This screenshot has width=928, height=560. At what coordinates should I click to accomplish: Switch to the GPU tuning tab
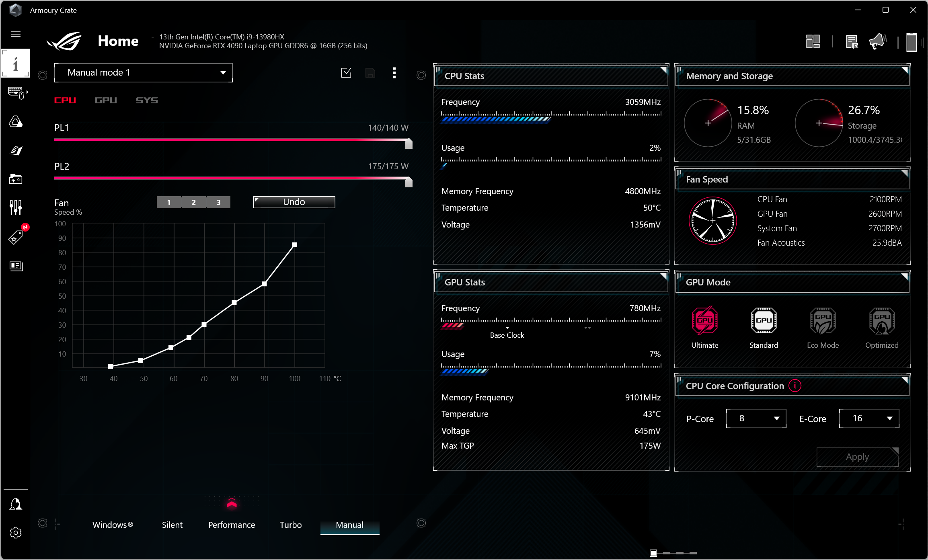coord(106,100)
